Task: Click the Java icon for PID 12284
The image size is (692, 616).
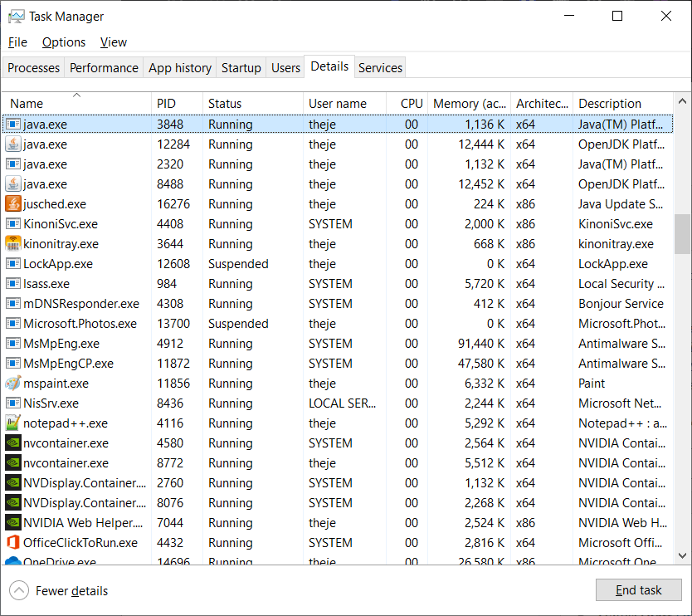Action: pyautogui.click(x=13, y=144)
